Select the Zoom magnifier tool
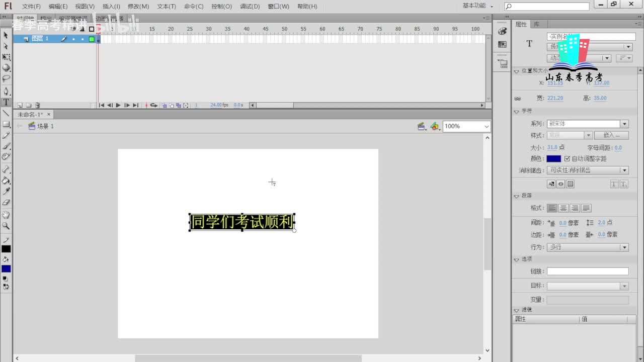Viewport: 644px width, 362px height. [6, 226]
